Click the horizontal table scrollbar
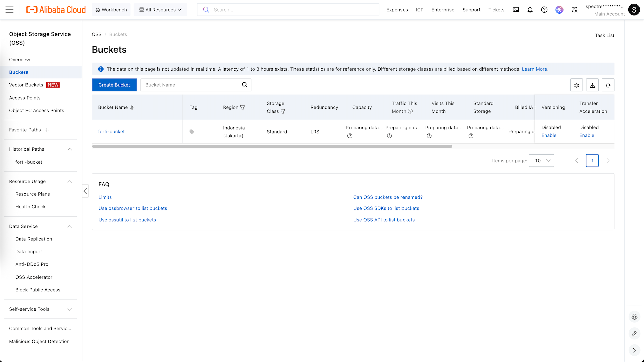The image size is (644, 362). 272,146
